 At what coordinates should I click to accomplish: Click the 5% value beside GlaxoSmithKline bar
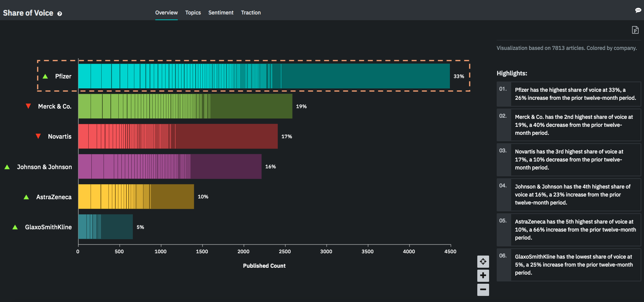click(x=140, y=227)
